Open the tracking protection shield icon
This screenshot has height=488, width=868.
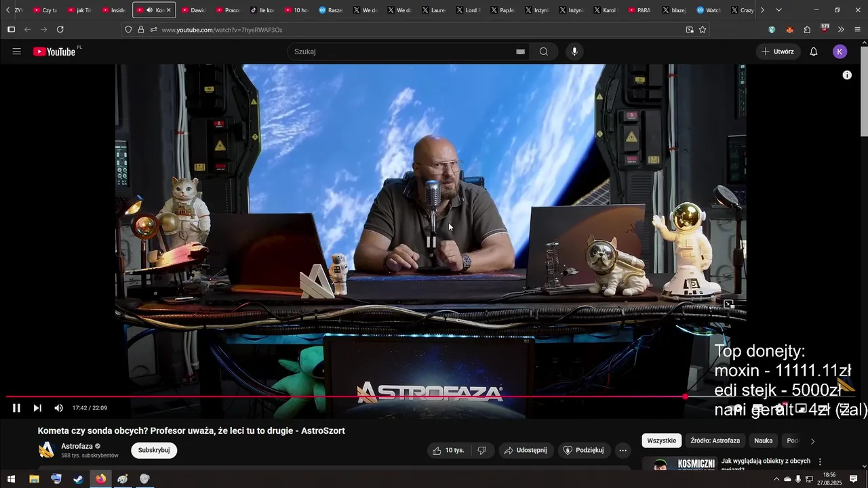point(128,30)
